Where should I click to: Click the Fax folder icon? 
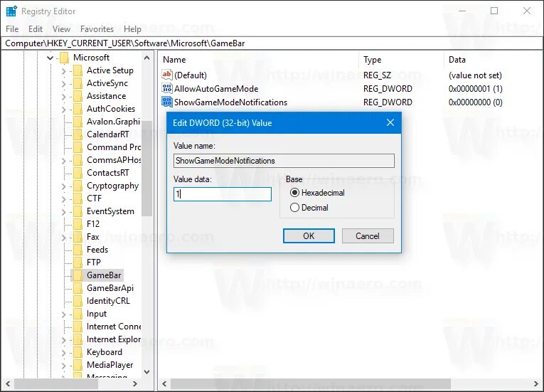click(x=78, y=237)
